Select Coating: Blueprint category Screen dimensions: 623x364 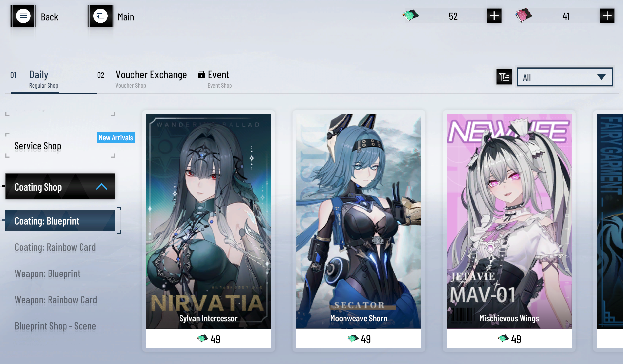click(60, 221)
